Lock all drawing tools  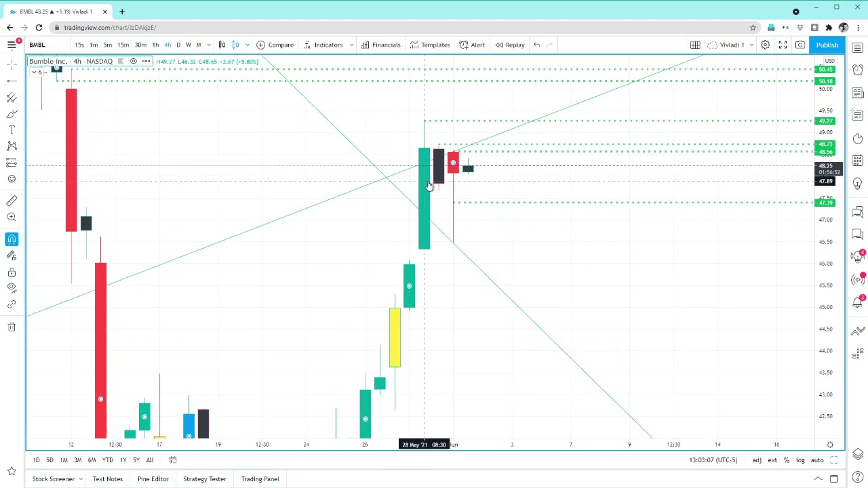[x=12, y=272]
